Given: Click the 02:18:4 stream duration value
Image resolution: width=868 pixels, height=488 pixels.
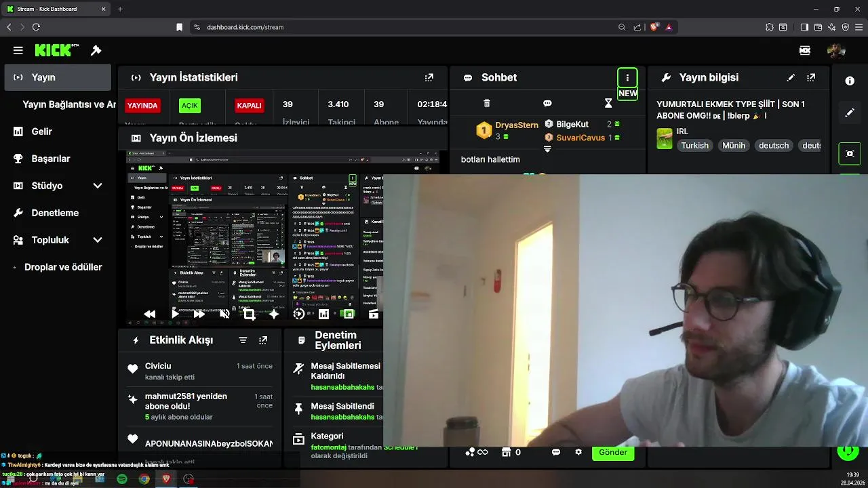Looking at the screenshot, I should 432,104.
